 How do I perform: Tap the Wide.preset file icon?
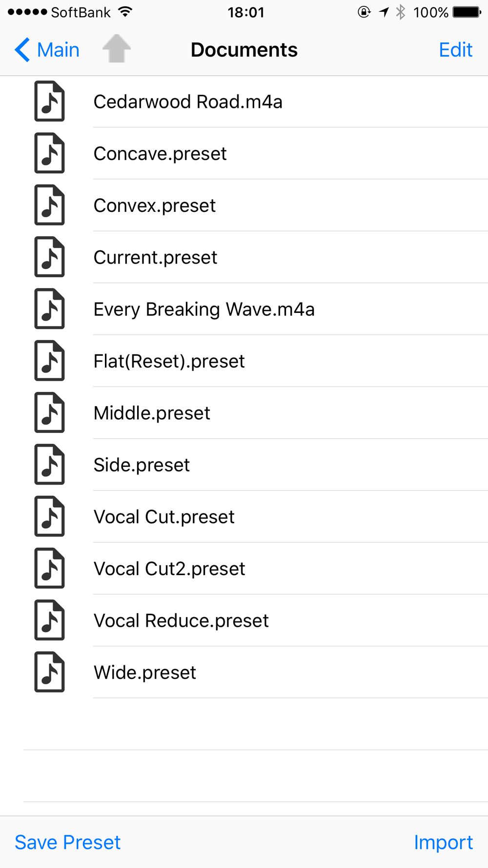(49, 672)
